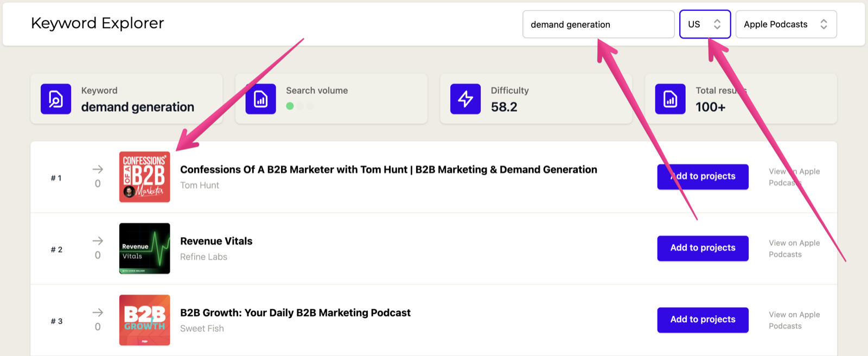Screen dimensions: 868x356
Task: Add Confessions of a B2B Marketer to projects
Action: [703, 177]
